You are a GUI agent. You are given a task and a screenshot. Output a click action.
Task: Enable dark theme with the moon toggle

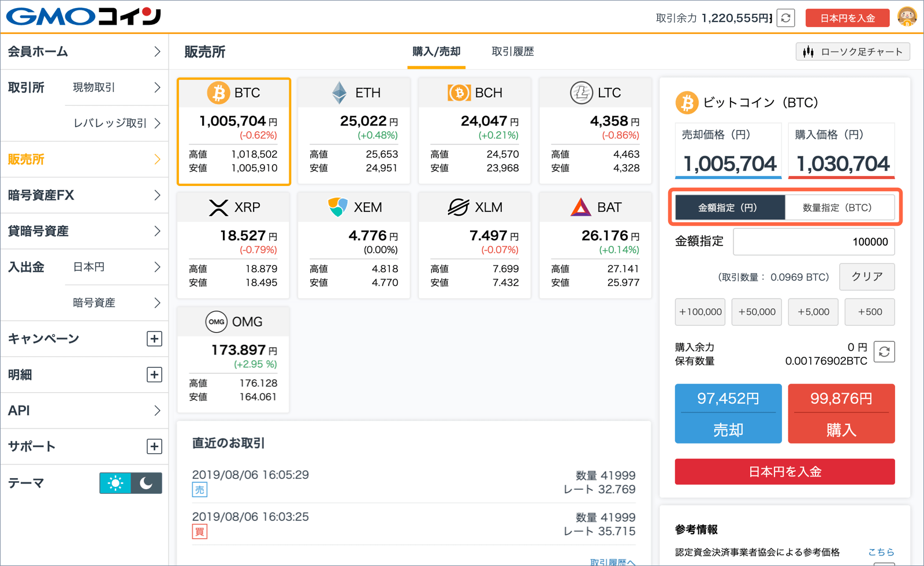pyautogui.click(x=146, y=483)
